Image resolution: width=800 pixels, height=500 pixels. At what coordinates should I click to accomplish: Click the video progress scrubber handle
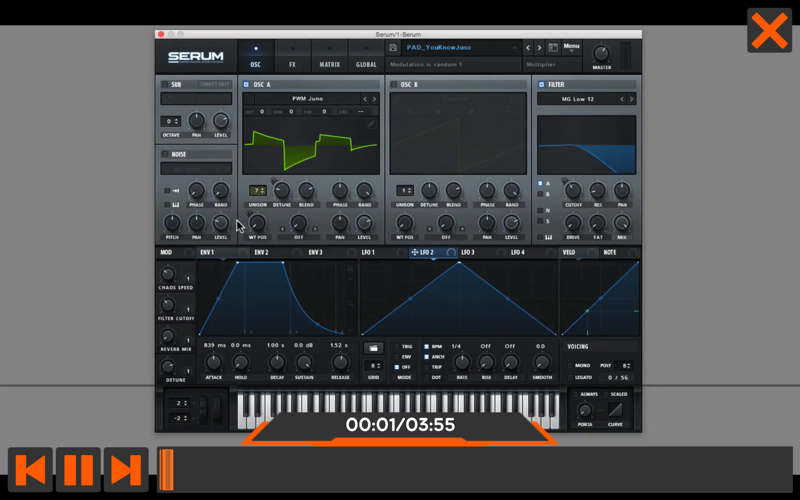click(166, 469)
